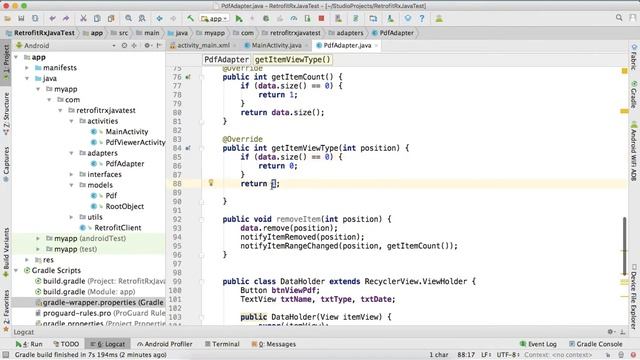Viewport: 640px width, 360px height.
Task: Click the override gutter marker on line 76
Action: tap(188, 77)
